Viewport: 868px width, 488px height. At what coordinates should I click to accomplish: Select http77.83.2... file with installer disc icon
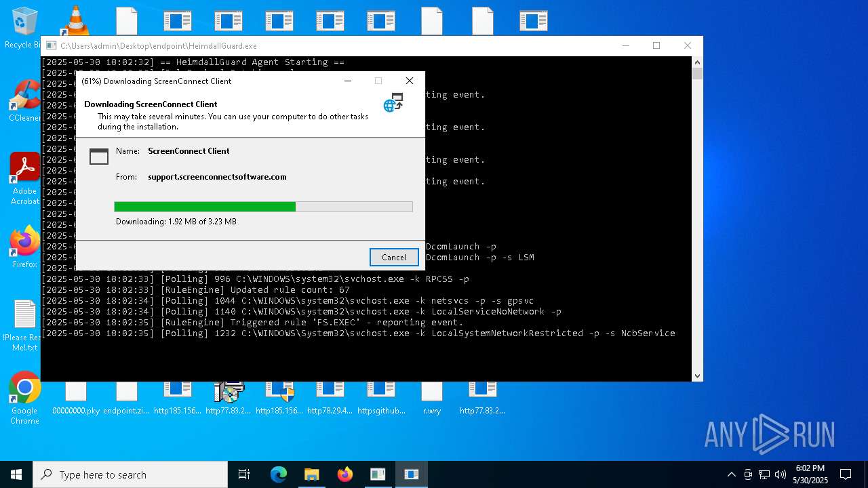[229, 399]
